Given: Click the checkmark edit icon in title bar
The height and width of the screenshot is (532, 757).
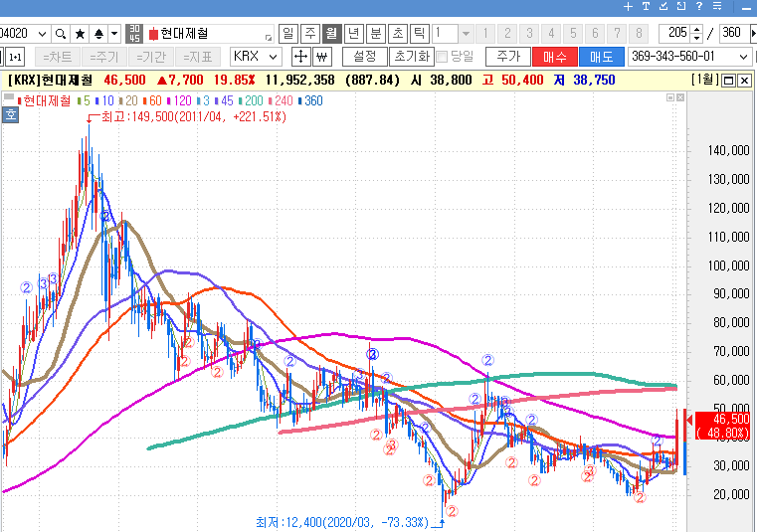Looking at the screenshot, I should click(x=663, y=6).
